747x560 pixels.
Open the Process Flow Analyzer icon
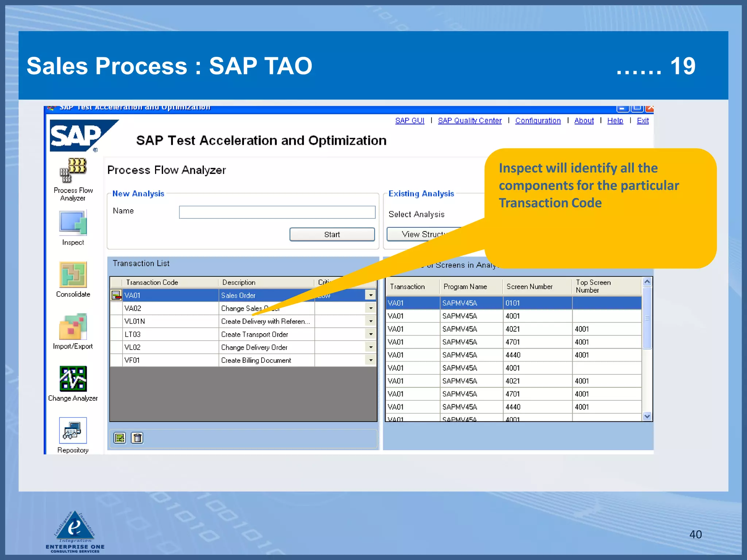(x=73, y=171)
